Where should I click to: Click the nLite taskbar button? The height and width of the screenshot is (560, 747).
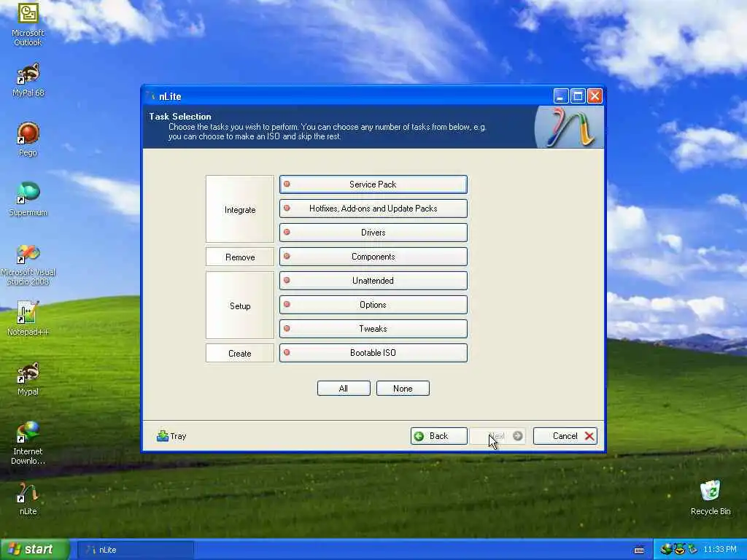[x=135, y=550]
